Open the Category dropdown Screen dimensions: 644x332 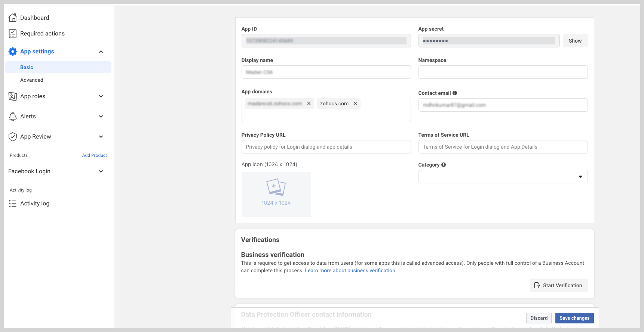(503, 177)
